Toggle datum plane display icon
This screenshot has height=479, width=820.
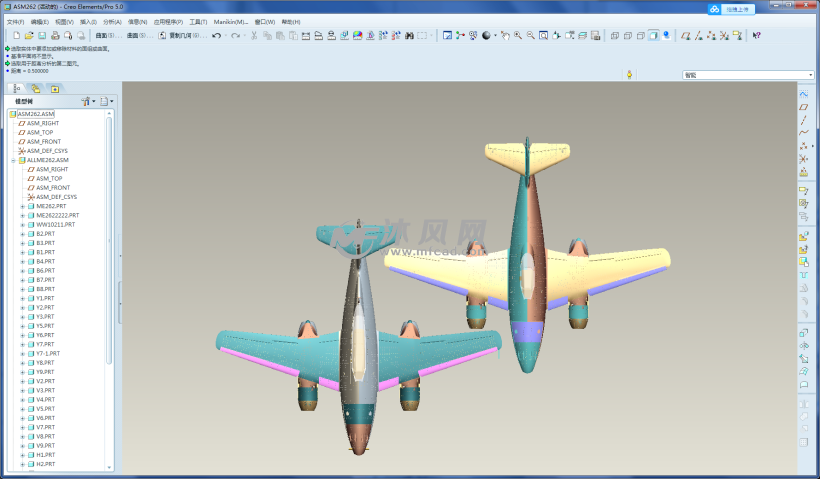click(x=685, y=36)
